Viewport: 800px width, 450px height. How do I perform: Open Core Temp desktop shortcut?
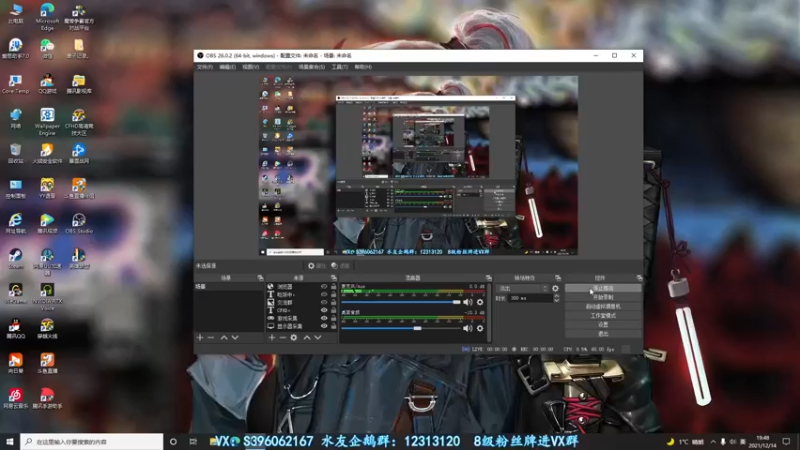(15, 84)
